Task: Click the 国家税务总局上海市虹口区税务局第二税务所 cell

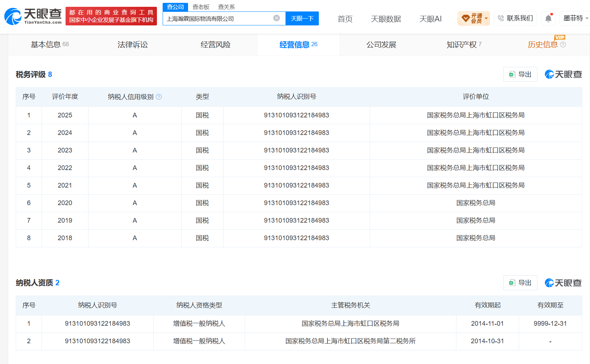Action: [351, 341]
